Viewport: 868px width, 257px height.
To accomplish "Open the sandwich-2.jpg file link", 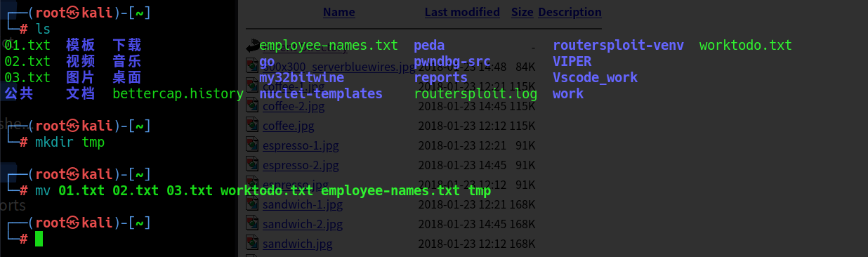I will [x=303, y=224].
